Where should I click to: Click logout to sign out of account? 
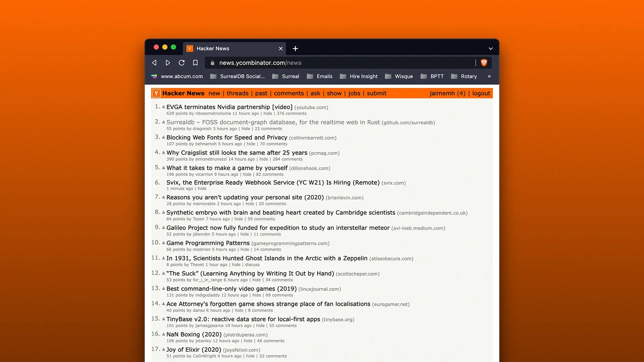pyautogui.click(x=481, y=93)
